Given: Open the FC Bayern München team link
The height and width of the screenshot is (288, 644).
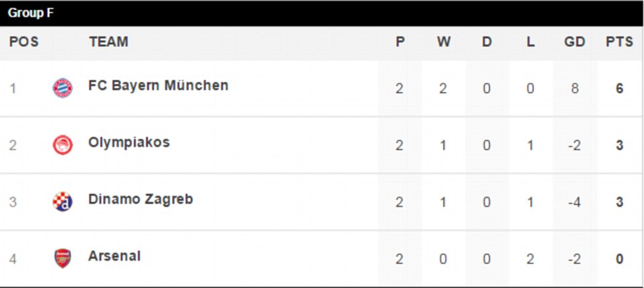Looking at the screenshot, I should [158, 86].
